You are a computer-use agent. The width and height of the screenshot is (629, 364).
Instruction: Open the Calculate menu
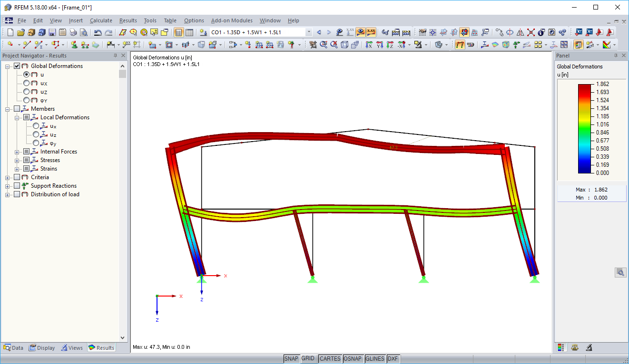pos(101,20)
